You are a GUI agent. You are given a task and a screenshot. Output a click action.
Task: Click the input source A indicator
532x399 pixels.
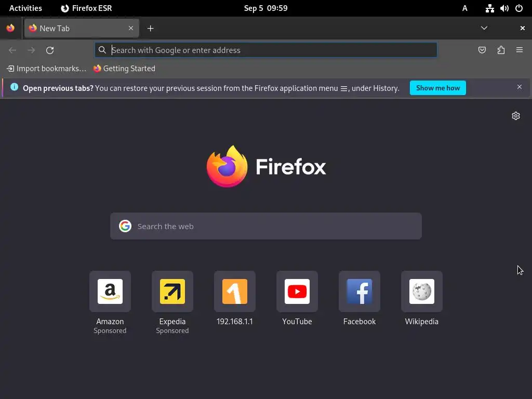point(465,8)
